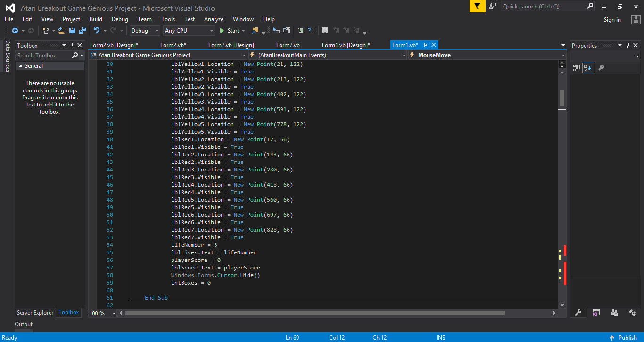Open the Server Explorer tab
The height and width of the screenshot is (342, 644).
pos(35,313)
